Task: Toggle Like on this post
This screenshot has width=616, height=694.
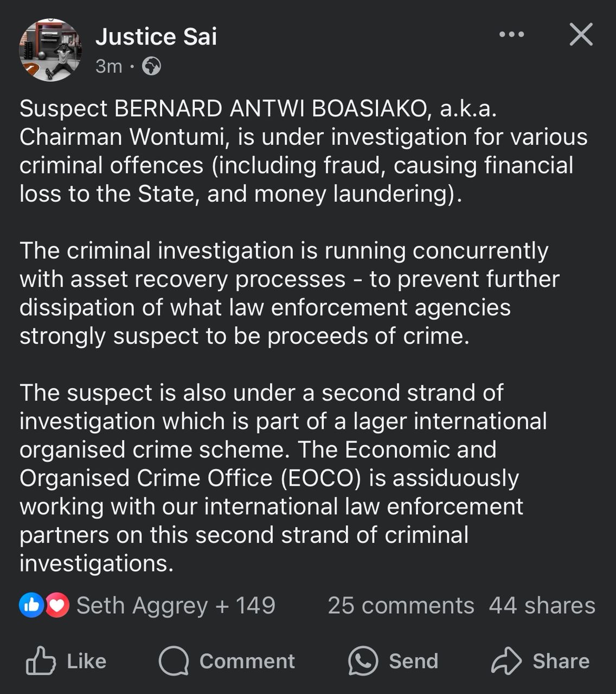Action: click(66, 660)
